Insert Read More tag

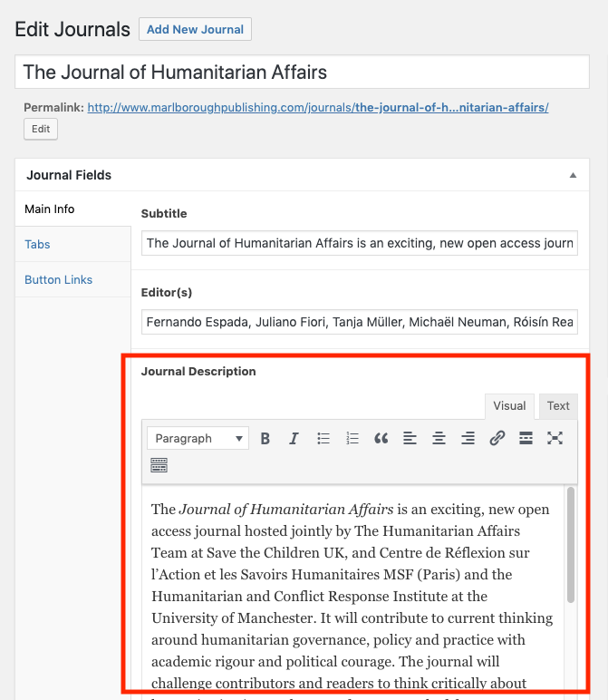pos(526,438)
